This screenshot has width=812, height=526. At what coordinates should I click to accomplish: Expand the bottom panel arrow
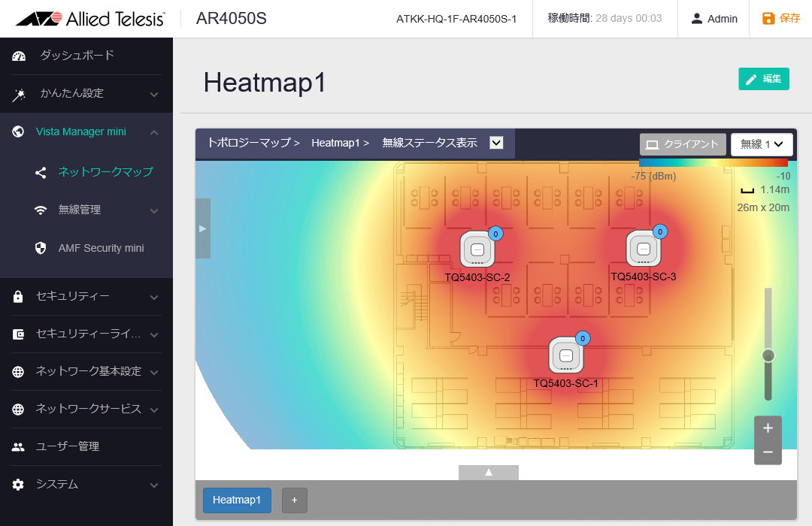489,472
